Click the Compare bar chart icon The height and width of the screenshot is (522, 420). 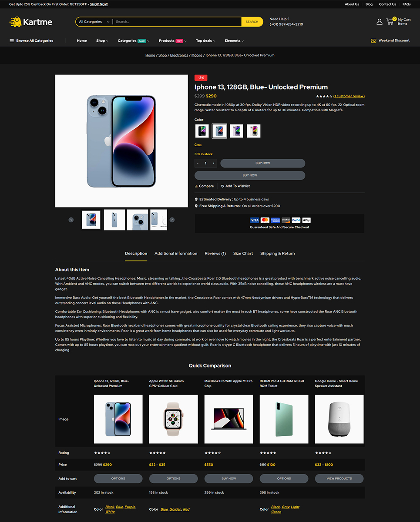(x=196, y=186)
